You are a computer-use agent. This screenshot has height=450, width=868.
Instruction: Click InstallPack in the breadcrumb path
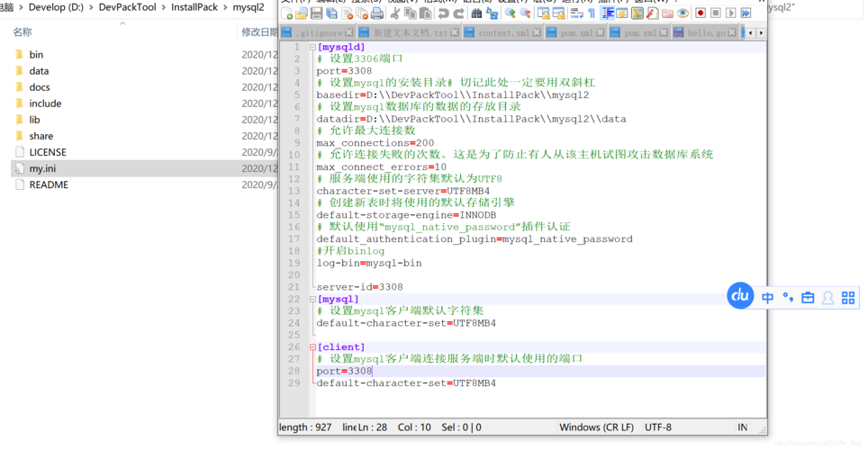click(x=194, y=7)
